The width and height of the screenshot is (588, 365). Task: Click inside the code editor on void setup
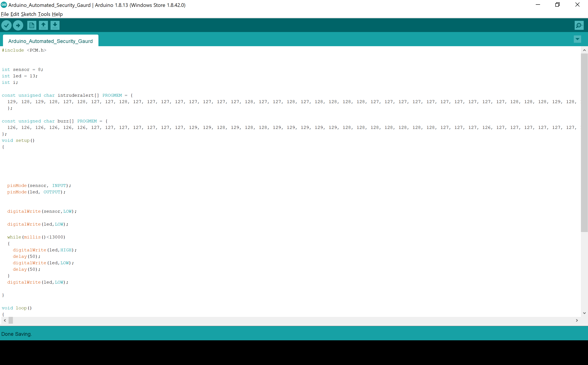pyautogui.click(x=18, y=140)
